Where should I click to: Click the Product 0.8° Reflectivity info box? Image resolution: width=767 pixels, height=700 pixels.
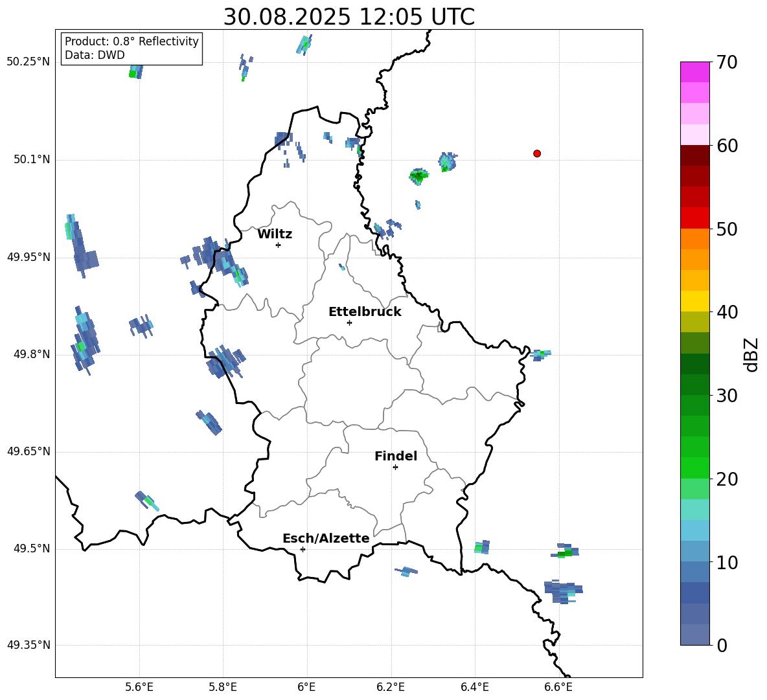(132, 48)
